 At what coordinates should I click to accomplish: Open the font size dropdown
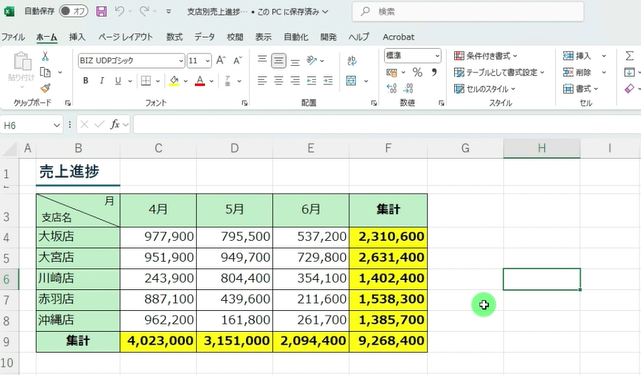(208, 61)
